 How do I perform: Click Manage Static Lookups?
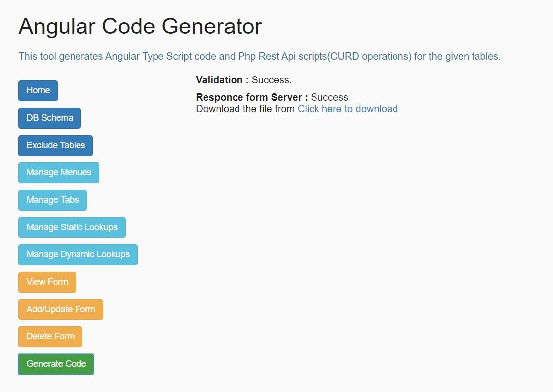pos(72,227)
